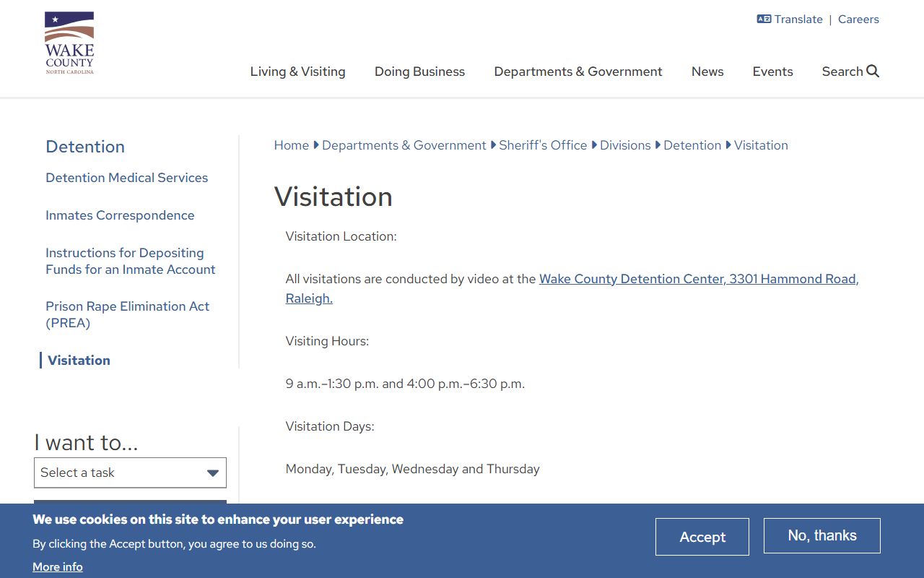Viewport: 924px width, 578px height.
Task: Click Departments & Government breadcrumb
Action: coord(404,145)
